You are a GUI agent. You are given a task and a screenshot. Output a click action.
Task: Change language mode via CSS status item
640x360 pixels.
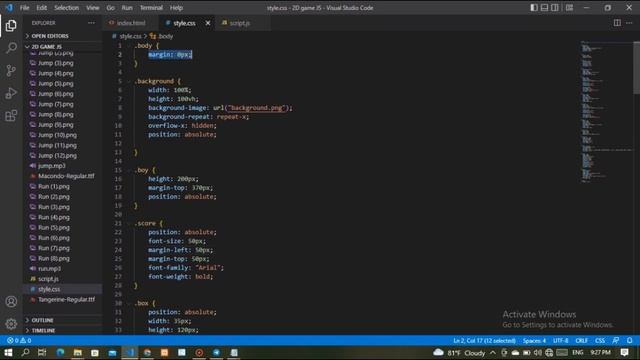pyautogui.click(x=600, y=340)
